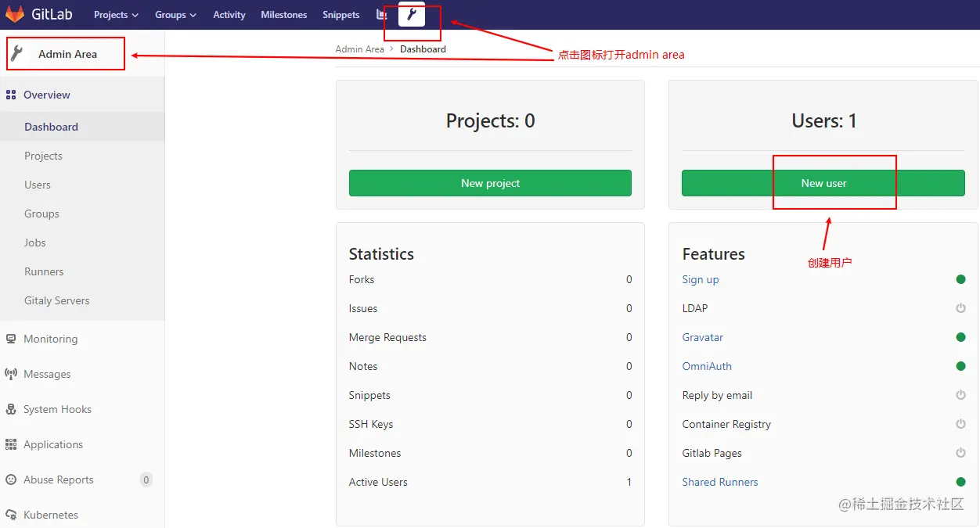The height and width of the screenshot is (528, 980).
Task: Click the Dashboard breadcrumb
Action: tap(423, 48)
